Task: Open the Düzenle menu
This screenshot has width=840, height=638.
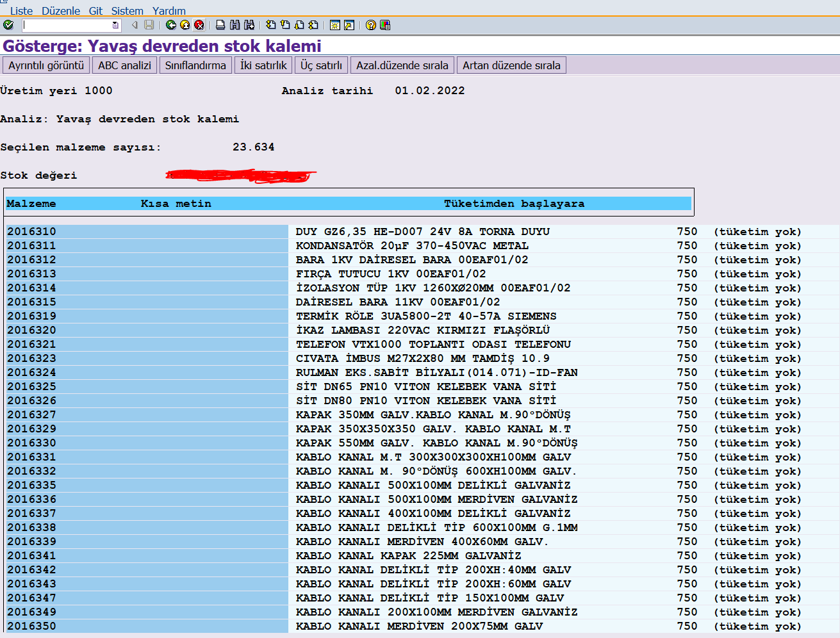Action: (61, 11)
